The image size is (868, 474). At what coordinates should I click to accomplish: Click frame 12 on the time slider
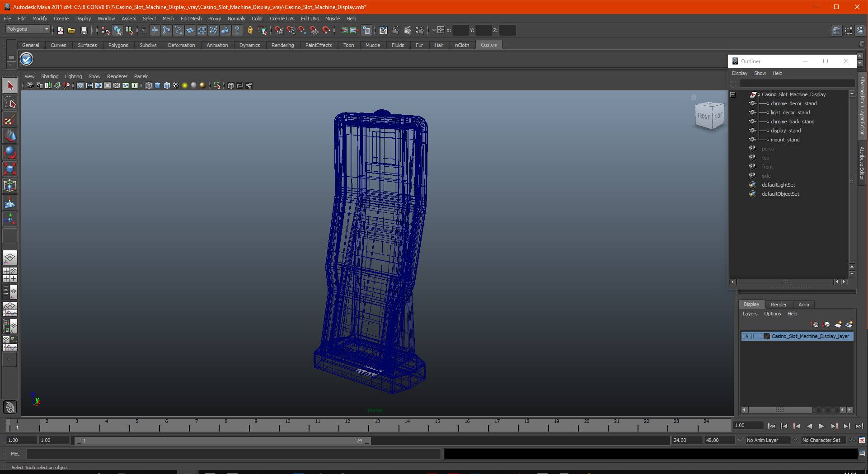click(347, 426)
